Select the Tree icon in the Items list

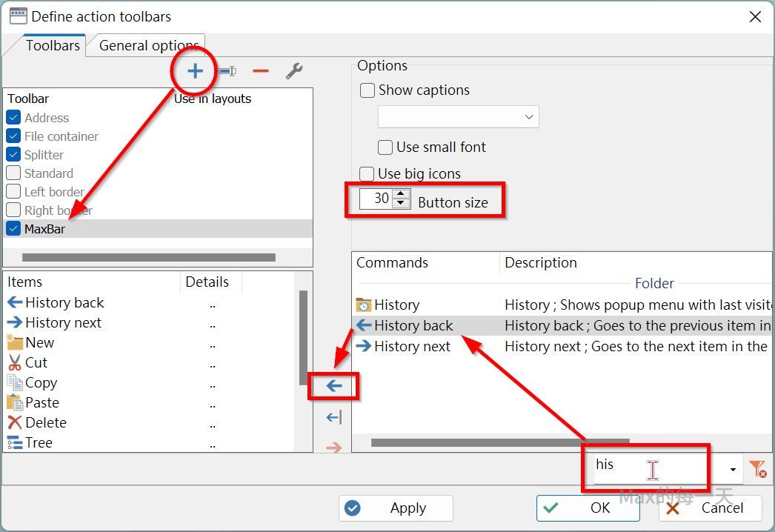tap(15, 442)
